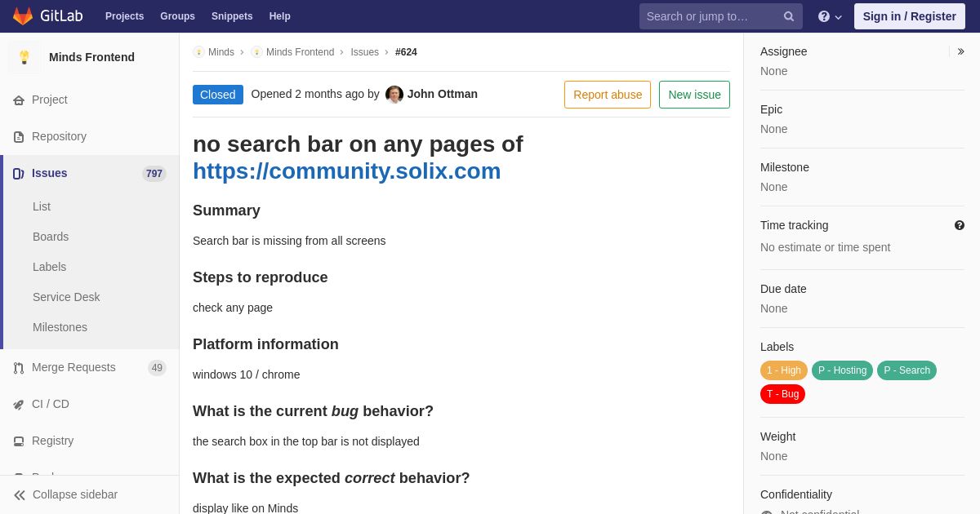Click the Time tracking help icon

pos(960,225)
